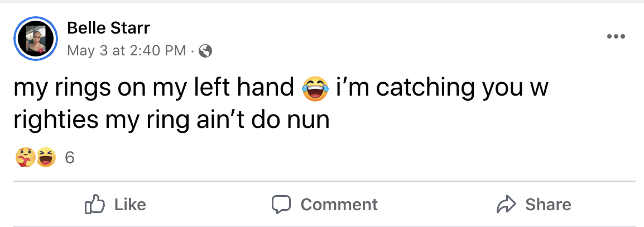Screen dimensions: 644x227
Task: Click the tears-of-joy emoji in the post
Action: point(314,89)
